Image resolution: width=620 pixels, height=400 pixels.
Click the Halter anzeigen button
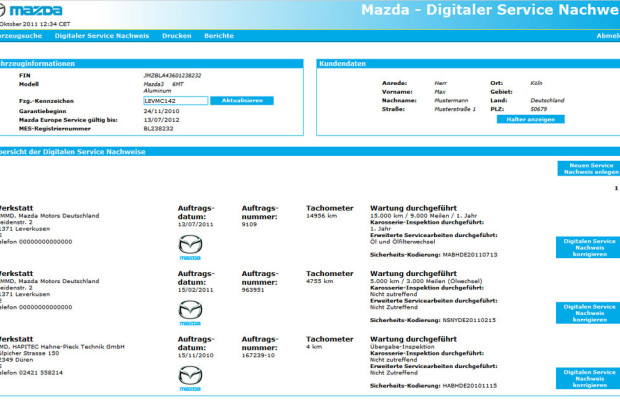tap(530, 119)
